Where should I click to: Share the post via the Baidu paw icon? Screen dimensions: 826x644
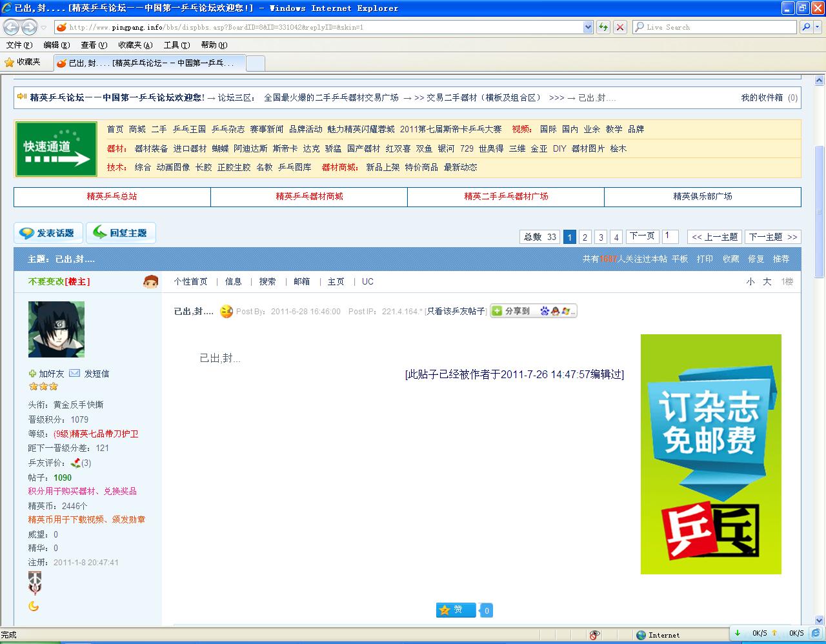[x=545, y=311]
